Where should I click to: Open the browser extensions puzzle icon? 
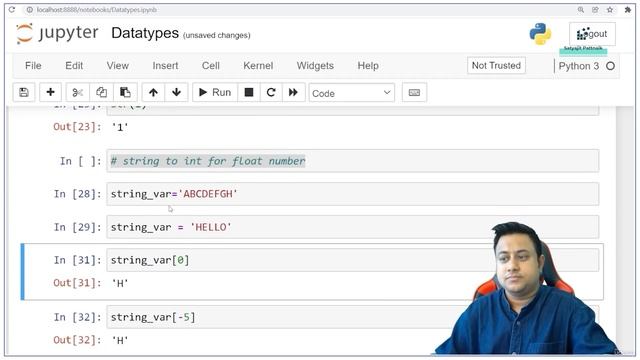(628, 10)
